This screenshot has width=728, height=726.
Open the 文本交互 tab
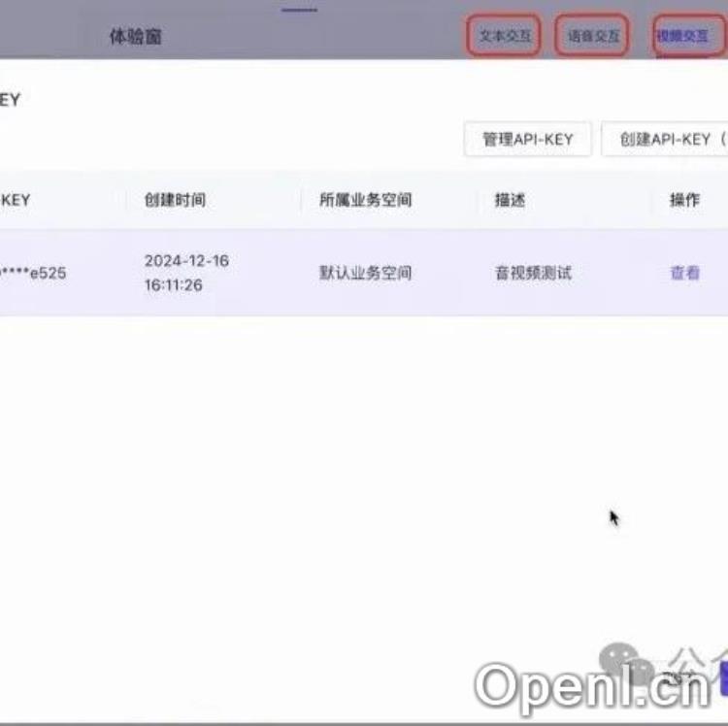point(505,36)
